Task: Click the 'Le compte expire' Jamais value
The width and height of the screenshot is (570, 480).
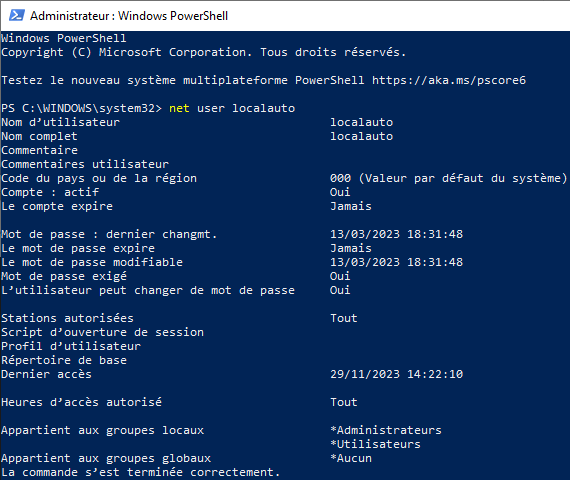Action: click(351, 206)
